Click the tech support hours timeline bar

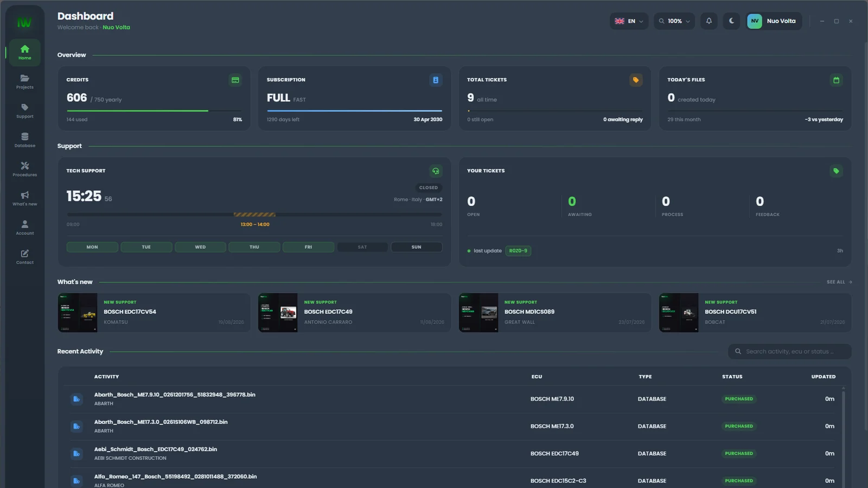pyautogui.click(x=254, y=215)
